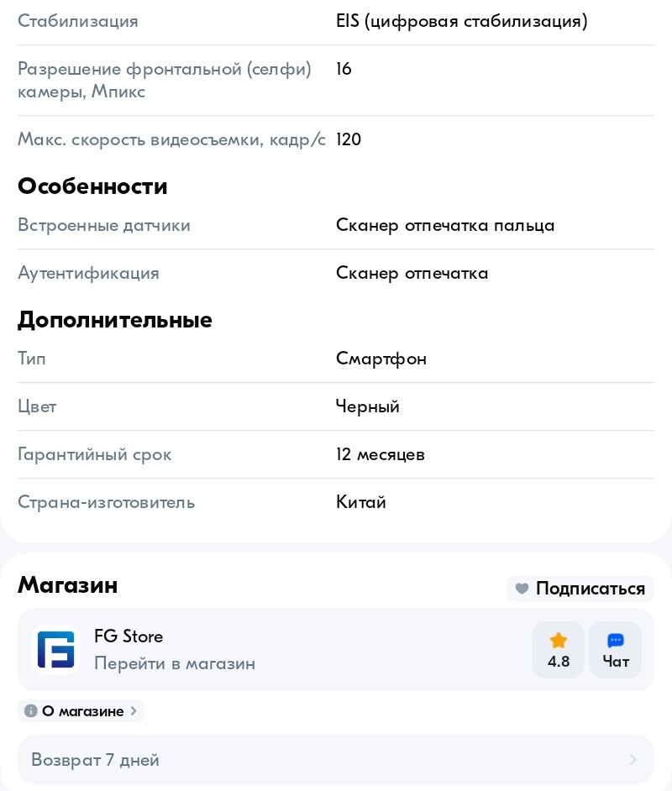
Task: Click the FG Store name
Action: (129, 636)
